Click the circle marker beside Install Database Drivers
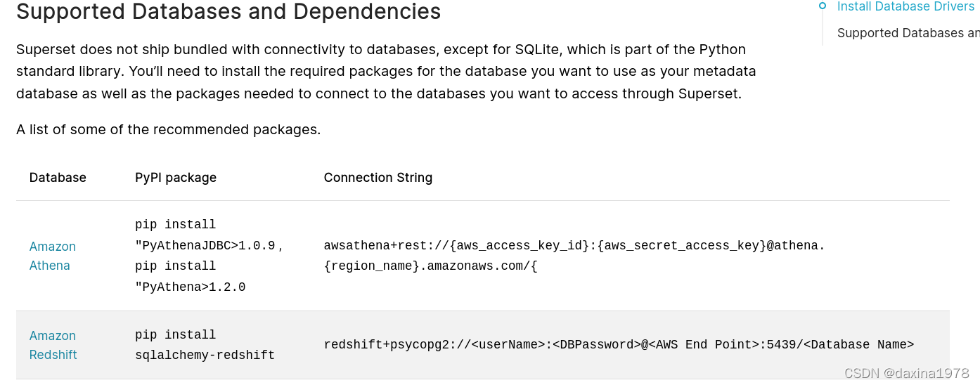 coord(823,6)
